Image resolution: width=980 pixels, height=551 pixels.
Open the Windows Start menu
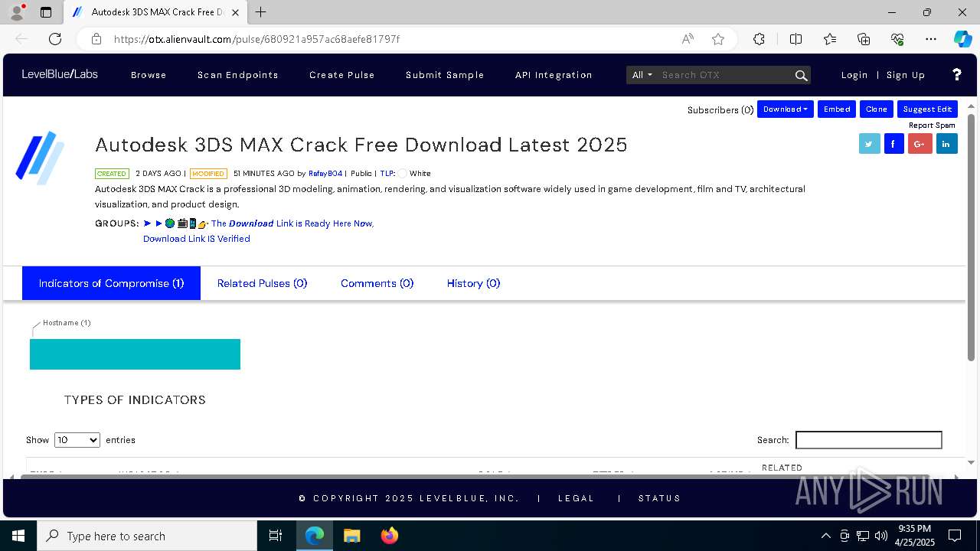pyautogui.click(x=18, y=536)
